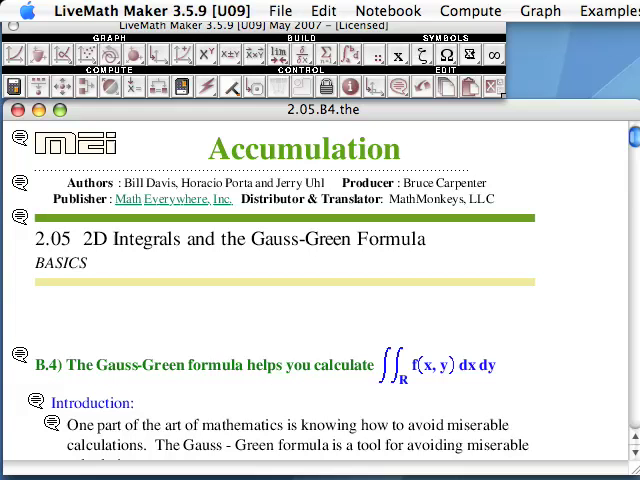The image size is (640, 480).
Task: Collapse the B.4) Gauss-Green heading bubble
Action: coord(20,354)
